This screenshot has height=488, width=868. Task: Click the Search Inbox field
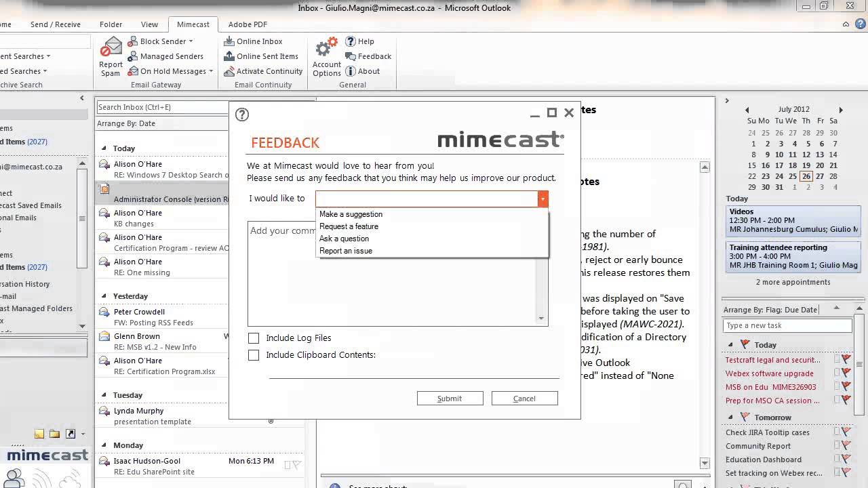point(163,107)
